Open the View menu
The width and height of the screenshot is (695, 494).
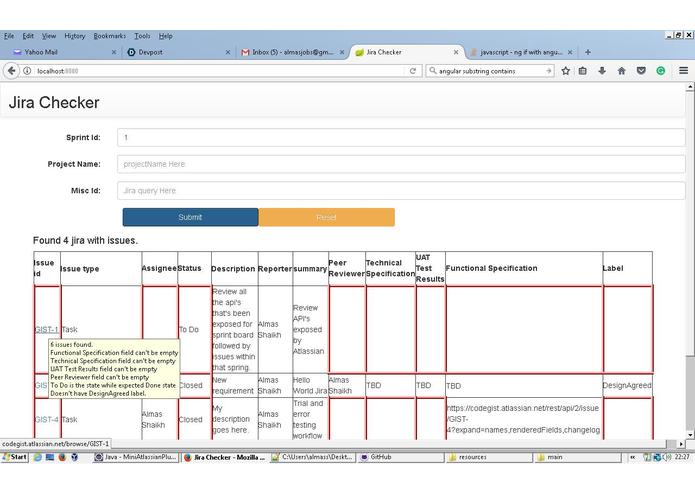[x=49, y=36]
